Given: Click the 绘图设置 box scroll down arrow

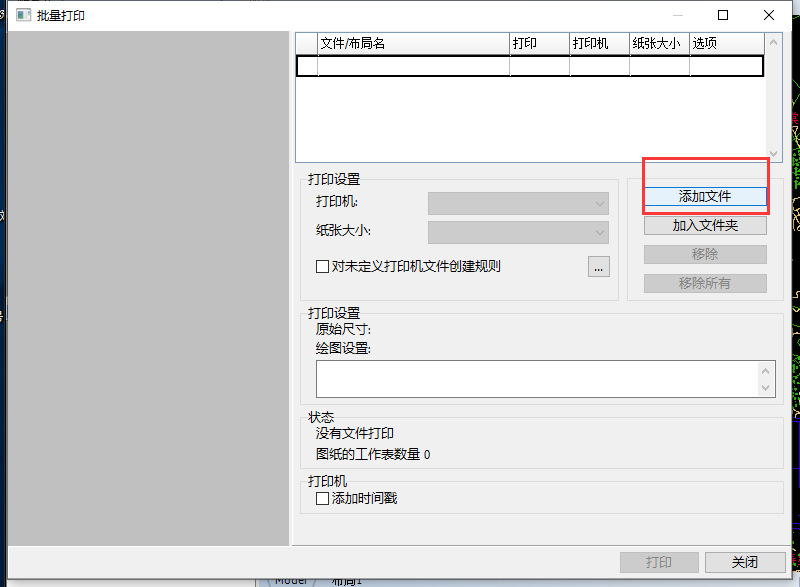Looking at the screenshot, I should point(765,388).
